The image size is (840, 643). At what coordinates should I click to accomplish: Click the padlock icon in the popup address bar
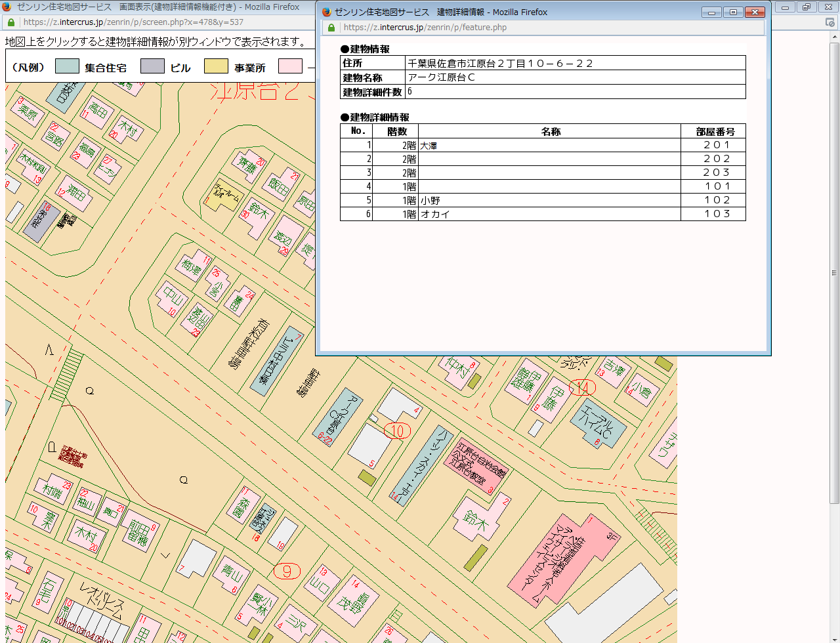[x=331, y=28]
